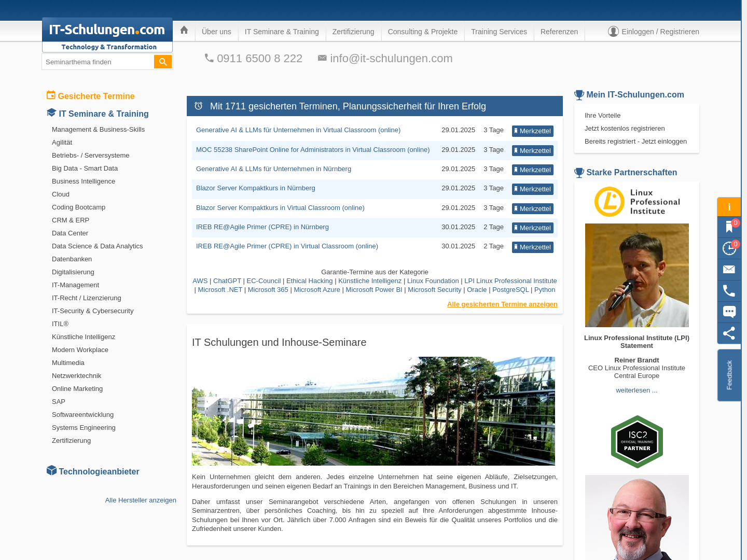Open the clock history sidebar icon
747x560 pixels.
coord(729,248)
